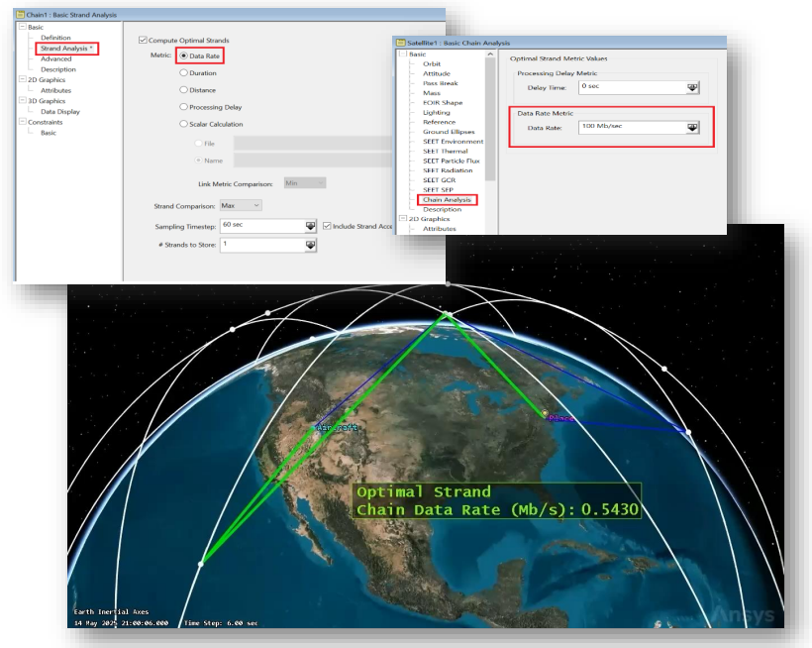This screenshot has height=648, width=812.
Task: Collapse the 3D Graphics node in Chain1 tree
Action: click(x=22, y=100)
